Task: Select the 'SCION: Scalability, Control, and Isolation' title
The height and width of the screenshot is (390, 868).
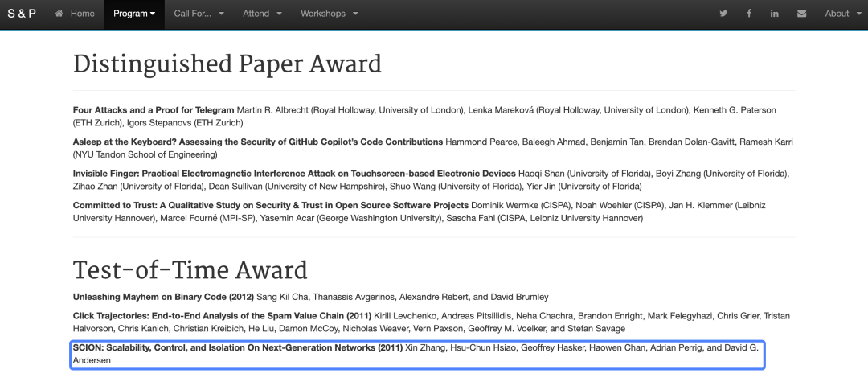Action: (238, 348)
